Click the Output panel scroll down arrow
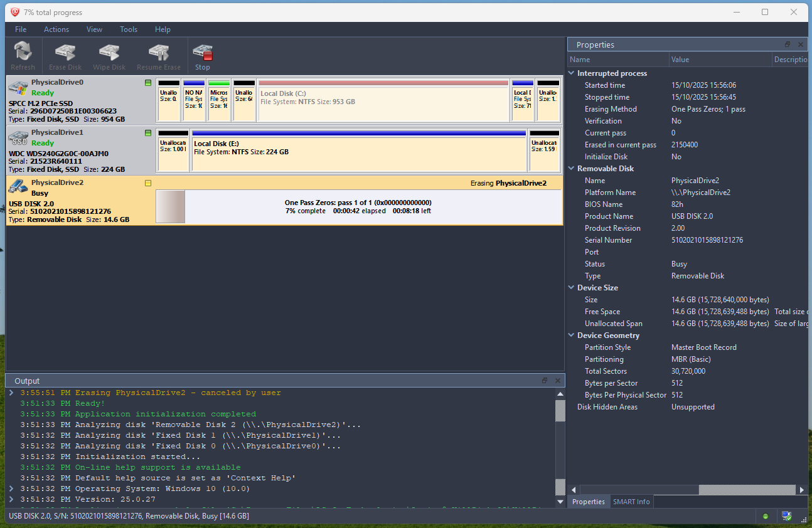Viewport: 812px width, 528px height. tap(560, 502)
